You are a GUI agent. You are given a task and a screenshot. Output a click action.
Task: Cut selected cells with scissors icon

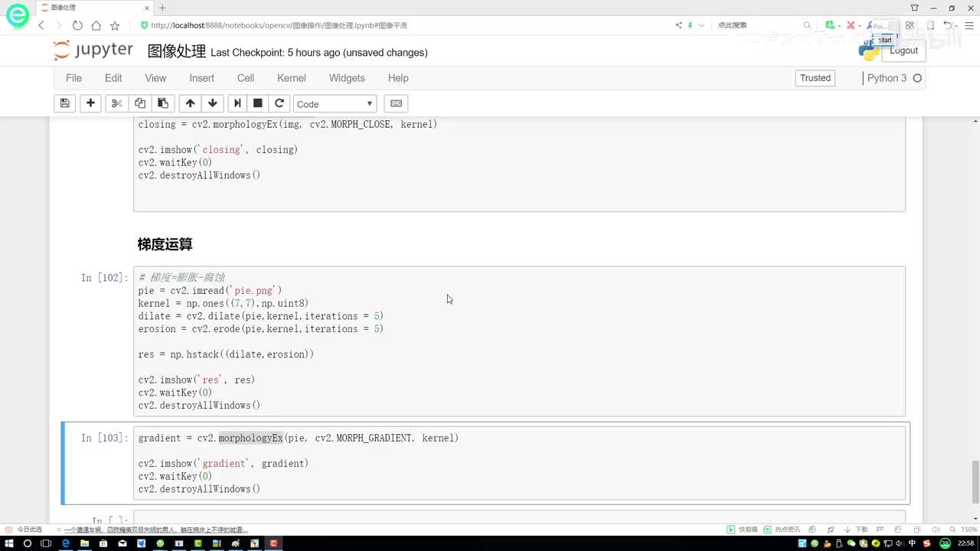tap(116, 103)
